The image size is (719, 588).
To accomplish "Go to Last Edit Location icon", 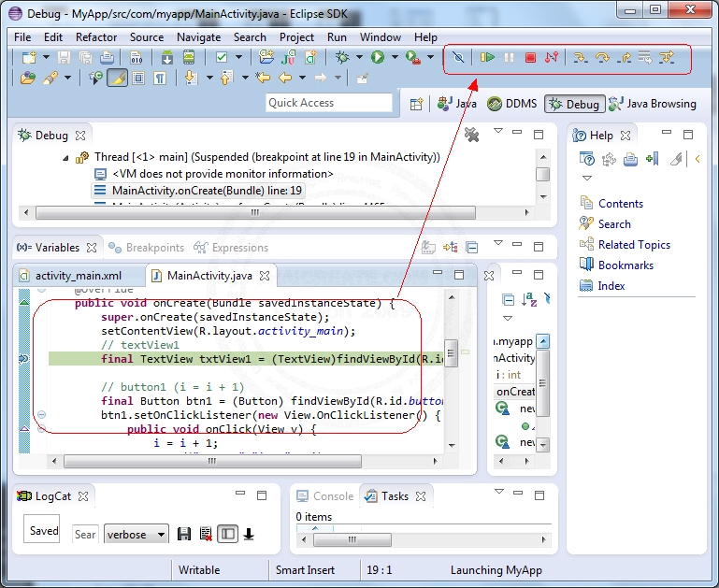I will pos(263,78).
